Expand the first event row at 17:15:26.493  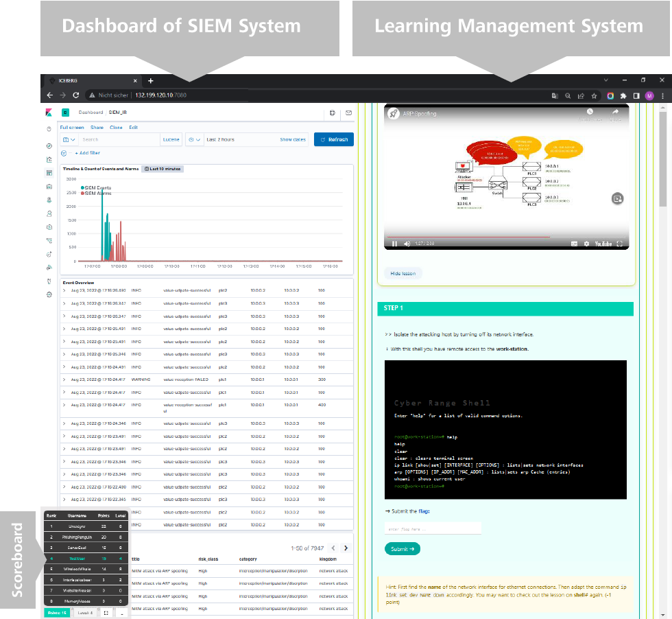tap(64, 290)
